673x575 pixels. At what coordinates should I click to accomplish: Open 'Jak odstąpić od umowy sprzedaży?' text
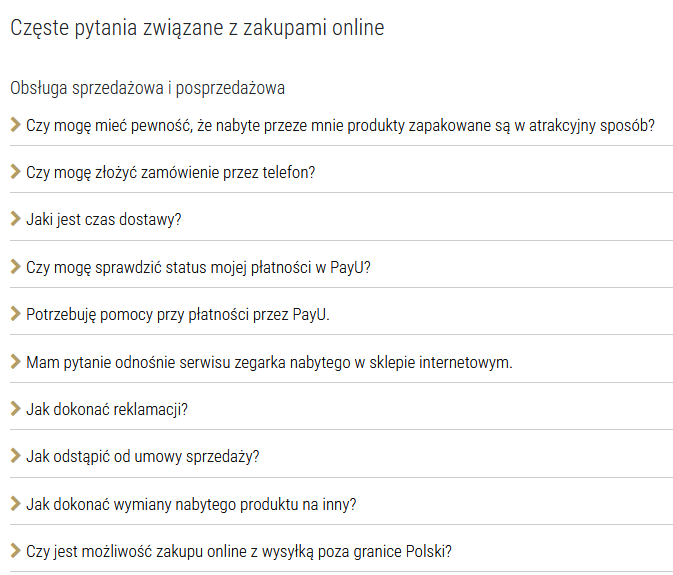tap(143, 457)
